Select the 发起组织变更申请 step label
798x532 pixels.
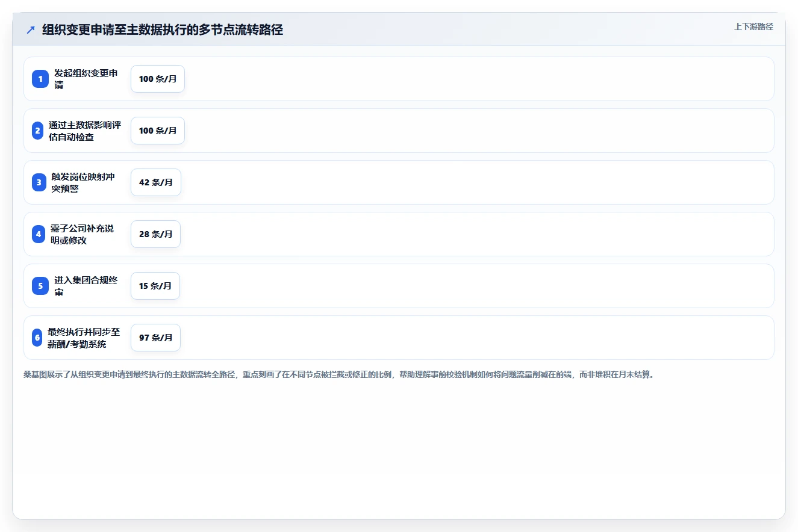click(x=87, y=79)
